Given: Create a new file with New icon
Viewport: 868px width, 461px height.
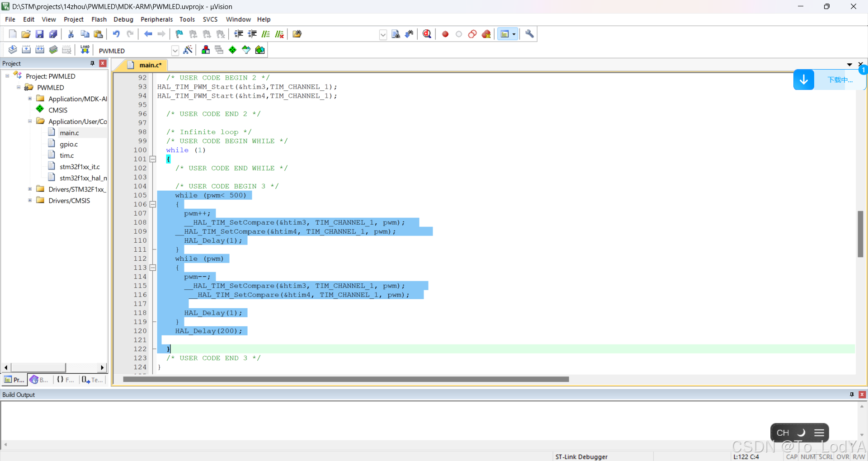Looking at the screenshot, I should pyautogui.click(x=13, y=34).
